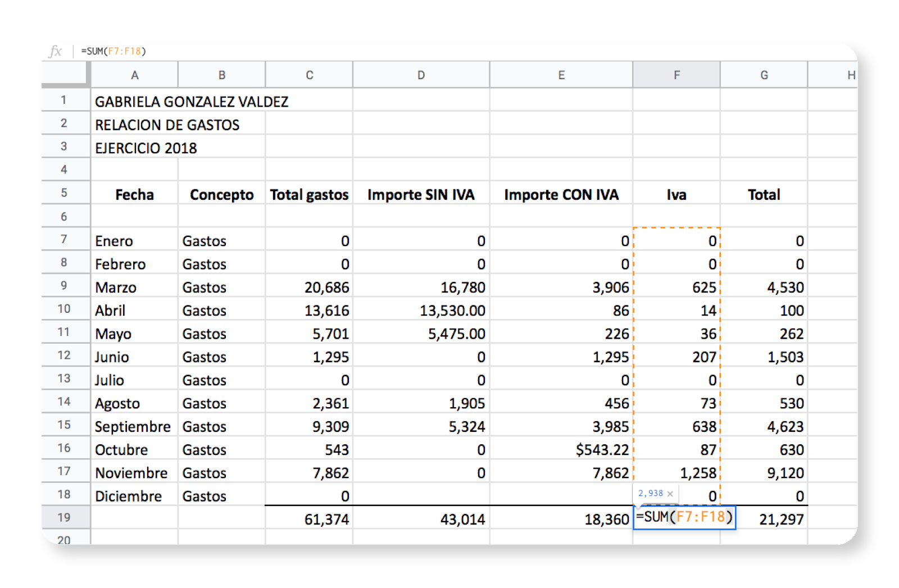Select column A header
The image size is (899, 588).
(x=134, y=75)
